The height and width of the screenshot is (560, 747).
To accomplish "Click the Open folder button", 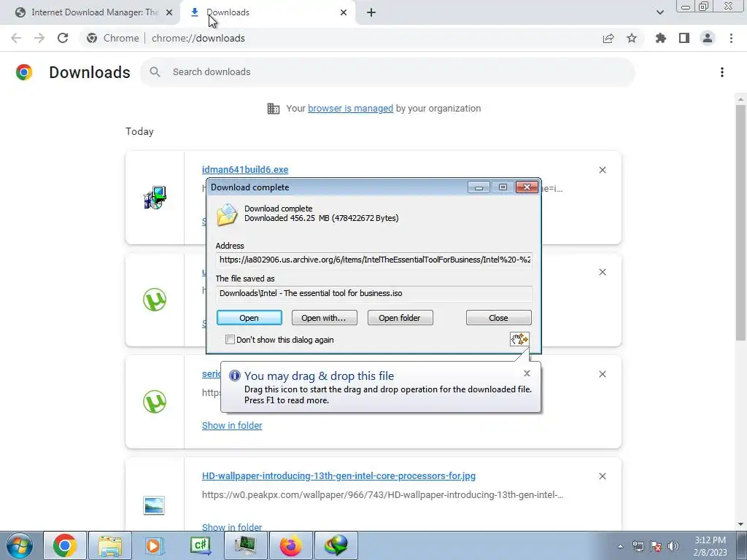I will click(x=400, y=318).
